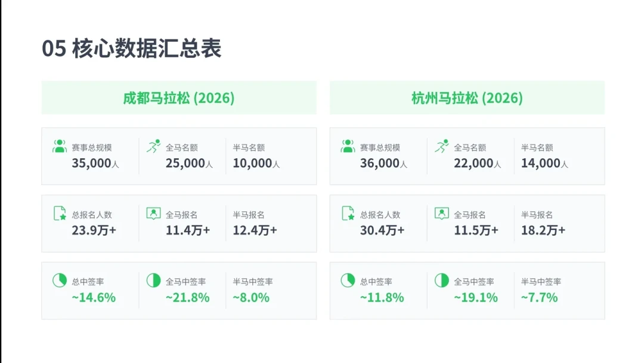Image resolution: width=644 pixels, height=363 pixels.
Task: Click the 半马名额 label above 14,000人
Action: tap(537, 147)
